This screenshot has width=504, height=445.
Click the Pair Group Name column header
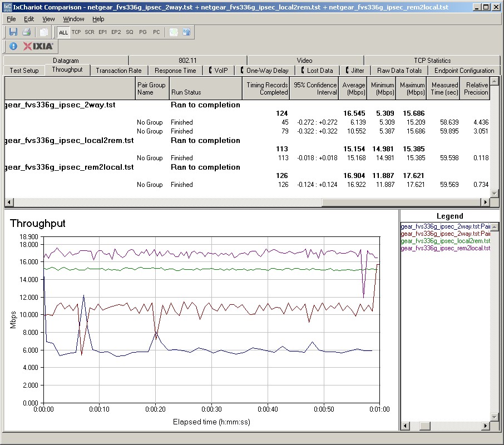tap(152, 88)
